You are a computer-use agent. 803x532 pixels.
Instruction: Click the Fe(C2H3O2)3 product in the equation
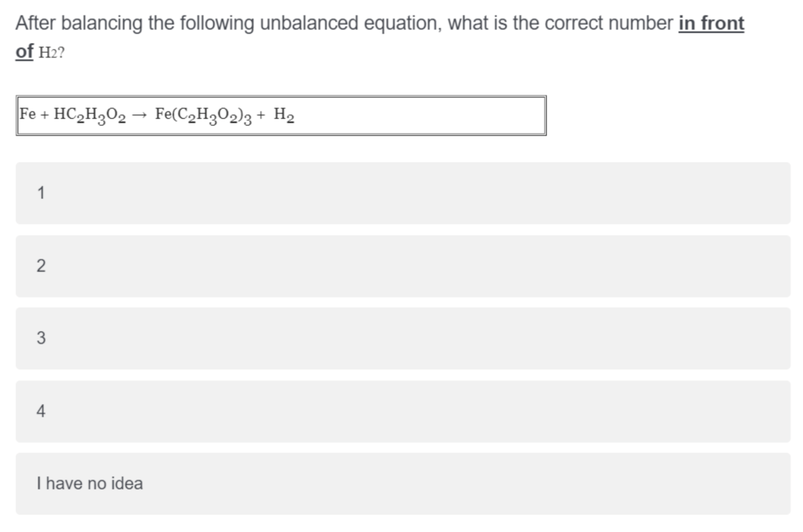click(x=203, y=115)
